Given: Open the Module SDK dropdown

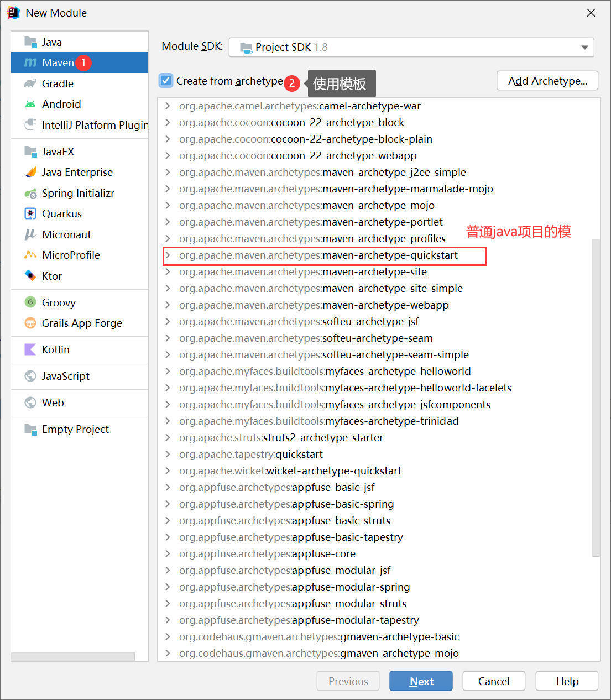Looking at the screenshot, I should 411,48.
